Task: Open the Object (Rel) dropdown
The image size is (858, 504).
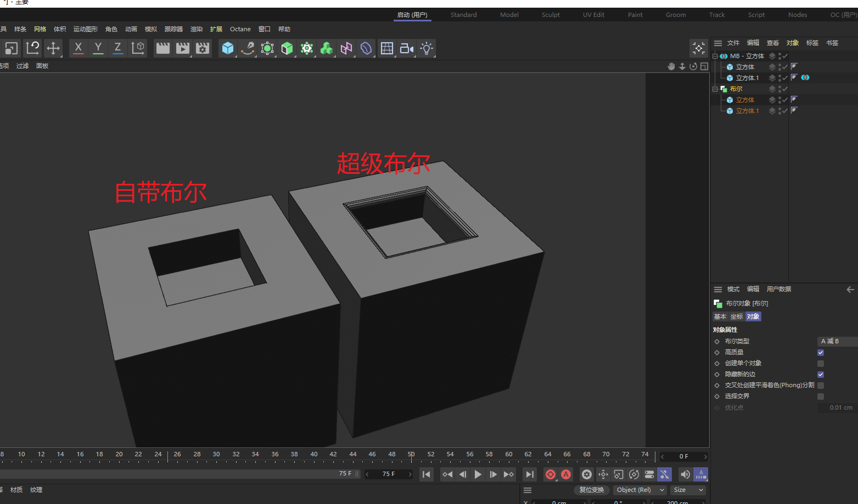Action: coord(640,490)
